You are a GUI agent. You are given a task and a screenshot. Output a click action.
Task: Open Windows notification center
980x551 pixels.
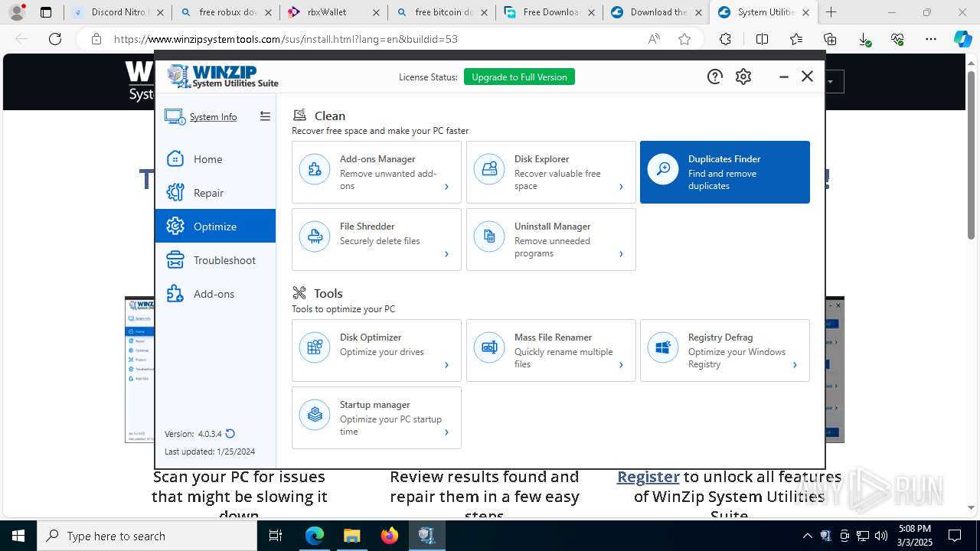[955, 536]
